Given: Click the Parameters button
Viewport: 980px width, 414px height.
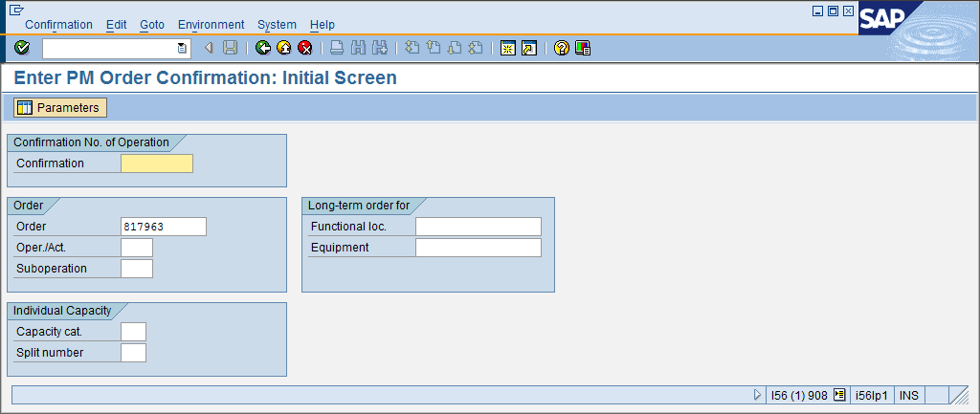Looking at the screenshot, I should click(x=60, y=107).
